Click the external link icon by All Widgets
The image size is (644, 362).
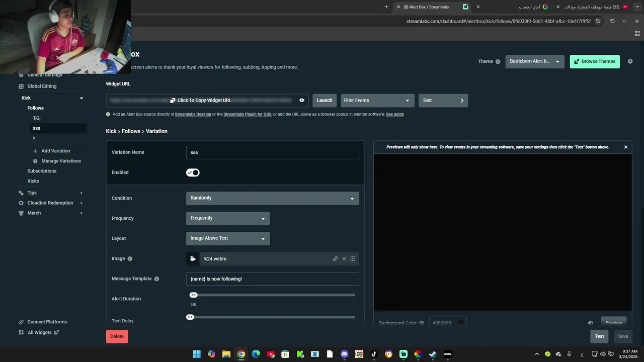tap(56, 332)
